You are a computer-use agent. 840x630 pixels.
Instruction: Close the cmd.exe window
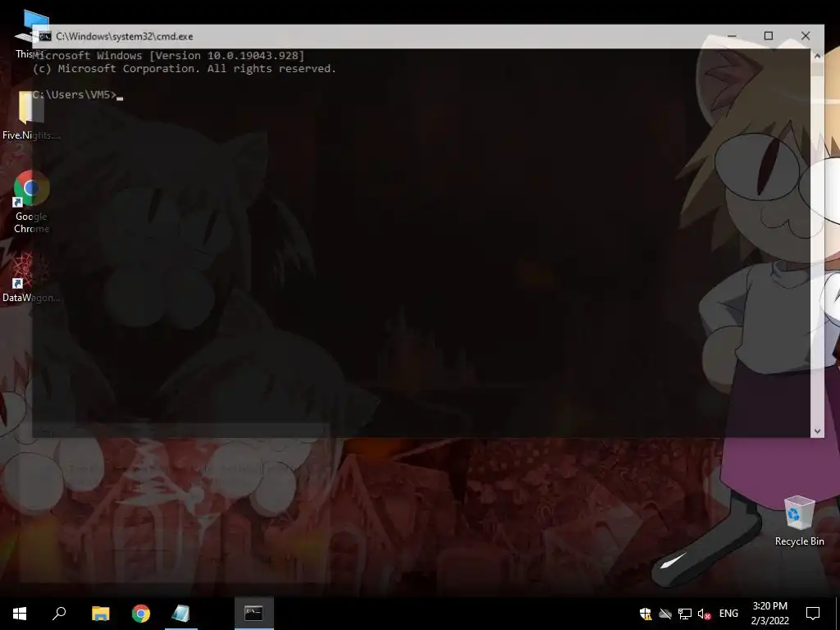(806, 36)
